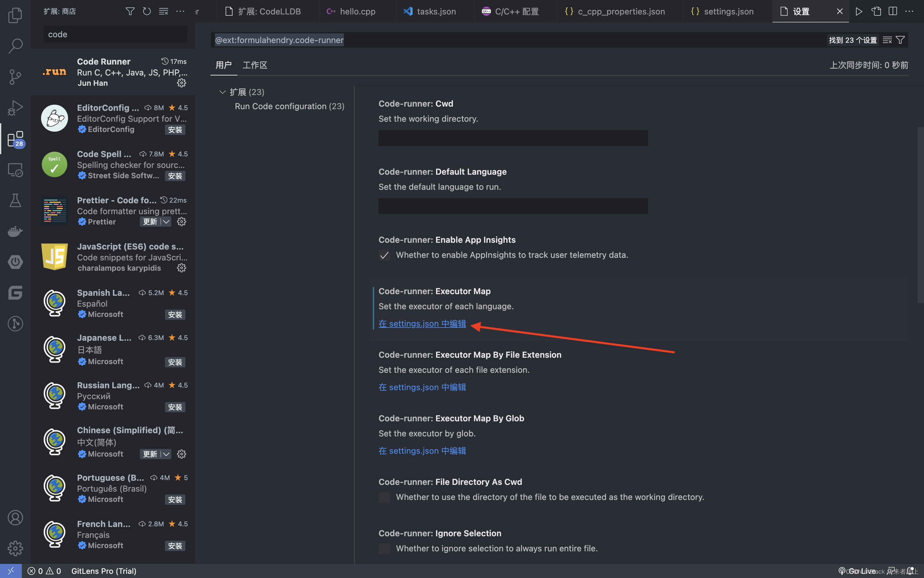
Task: Install the Code Spell Checker extension
Action: pyautogui.click(x=175, y=176)
